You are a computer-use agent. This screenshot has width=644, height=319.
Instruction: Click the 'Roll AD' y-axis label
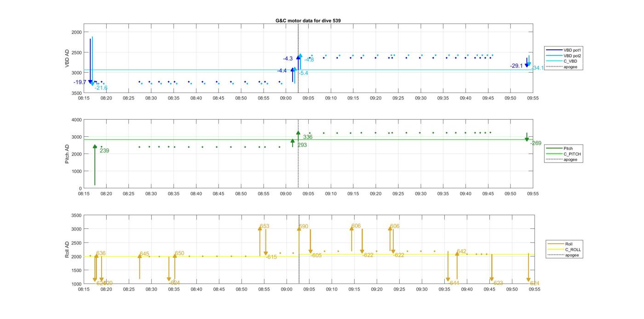(67, 249)
